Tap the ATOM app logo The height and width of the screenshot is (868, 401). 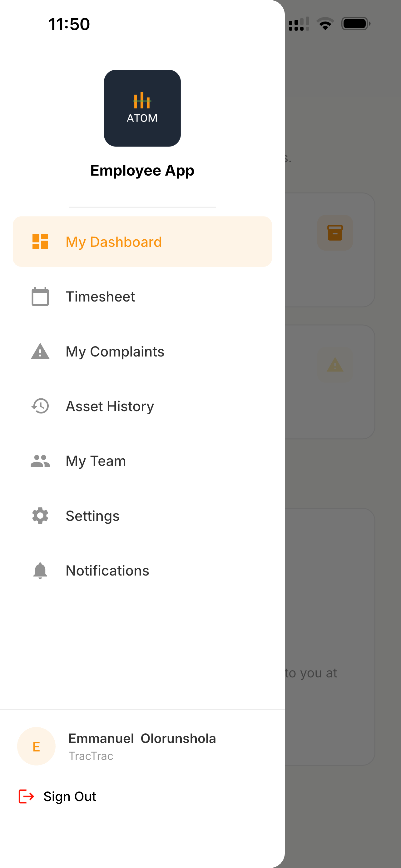pos(142,108)
